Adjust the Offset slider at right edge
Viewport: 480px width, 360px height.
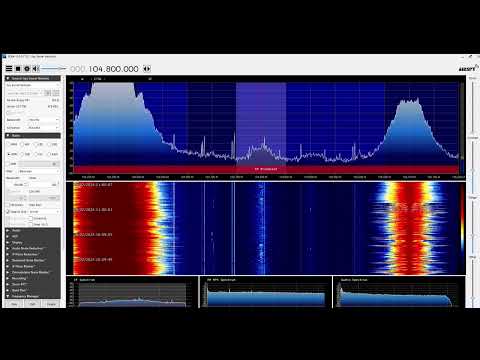coord(473,283)
